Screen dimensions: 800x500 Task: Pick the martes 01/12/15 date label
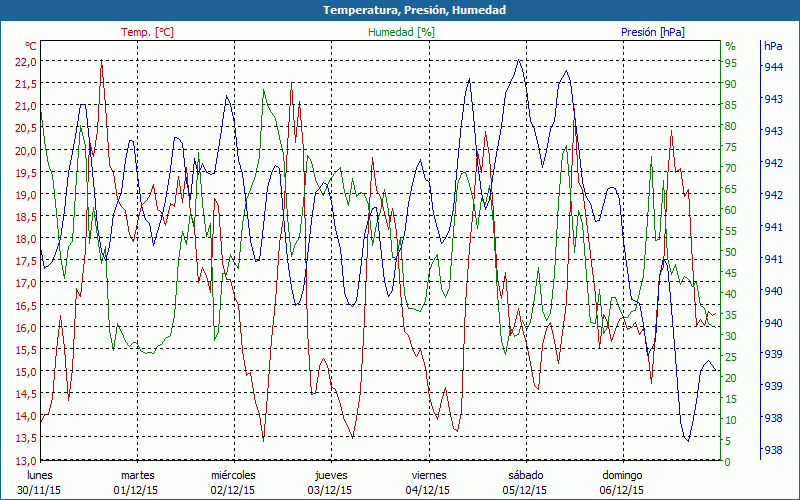[137, 482]
